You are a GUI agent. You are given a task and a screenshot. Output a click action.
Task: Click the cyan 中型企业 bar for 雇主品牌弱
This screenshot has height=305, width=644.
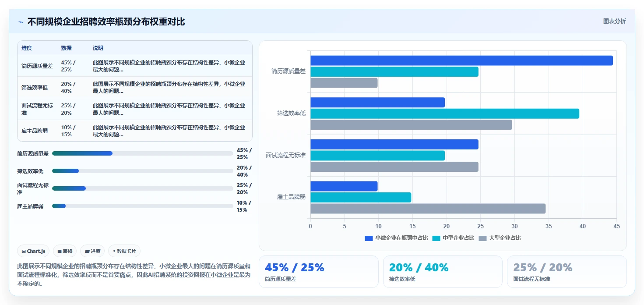click(x=361, y=197)
